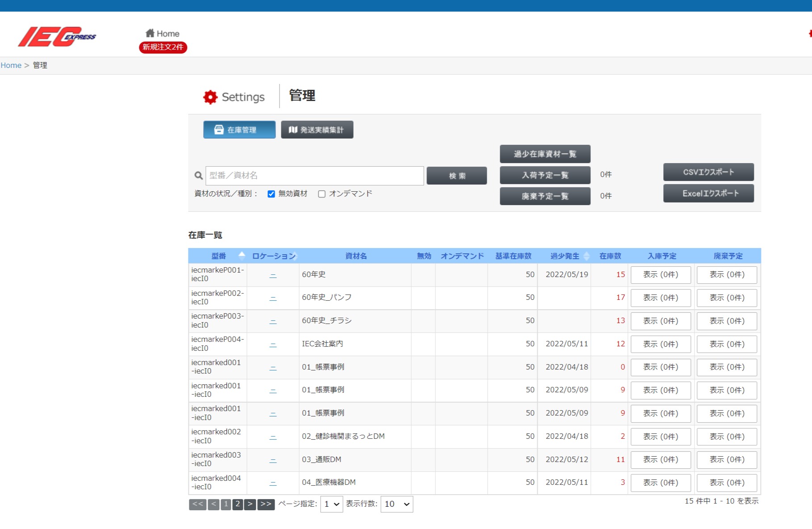812x529 pixels.
Task: Go to last page with >> button
Action: 266,504
